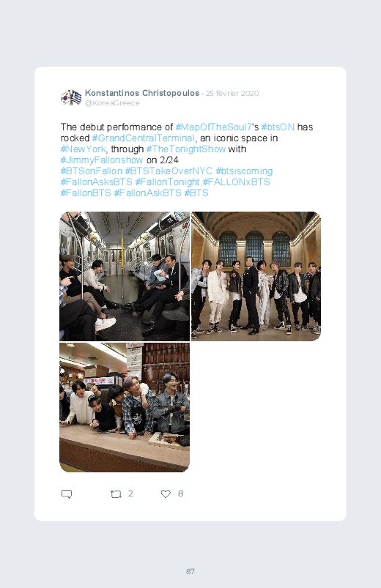
Task: Click the retweet count 2
Action: click(x=130, y=494)
